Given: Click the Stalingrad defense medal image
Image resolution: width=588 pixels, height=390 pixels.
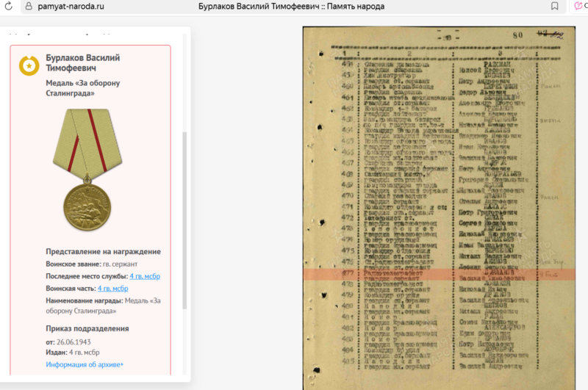Looking at the screenshot, I should (87, 170).
